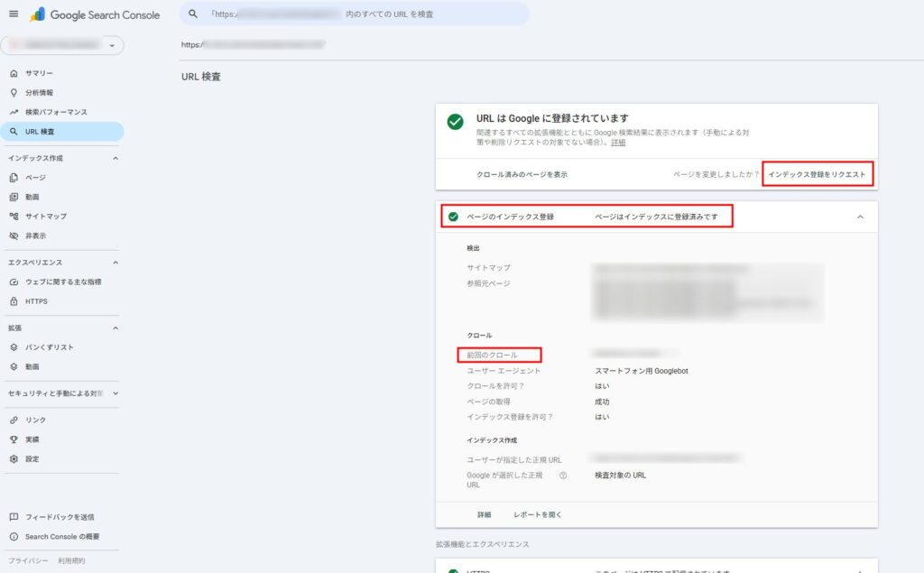Open HTTPS lock icon in sidebar
Viewport: 924px width, 573px height.
(x=14, y=301)
